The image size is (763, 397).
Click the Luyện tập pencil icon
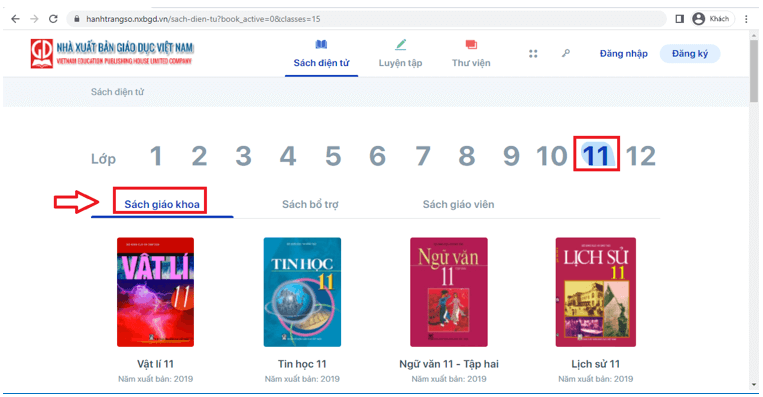tap(400, 45)
